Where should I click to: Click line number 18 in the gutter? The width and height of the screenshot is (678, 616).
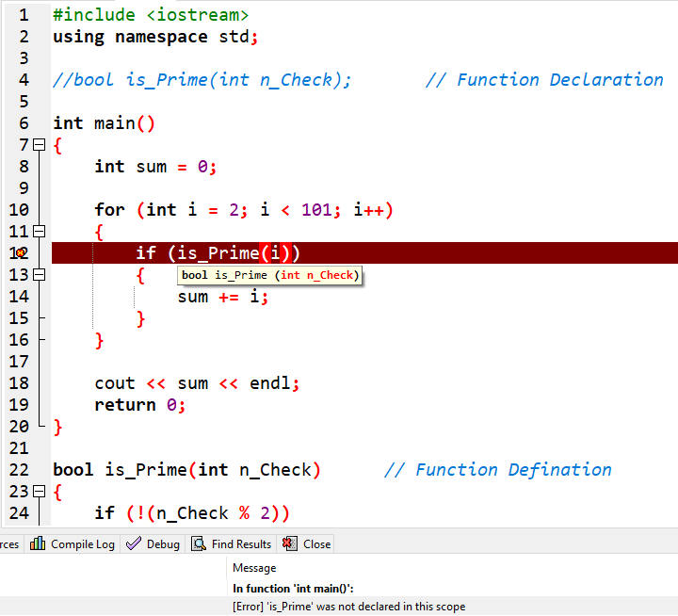coord(19,383)
